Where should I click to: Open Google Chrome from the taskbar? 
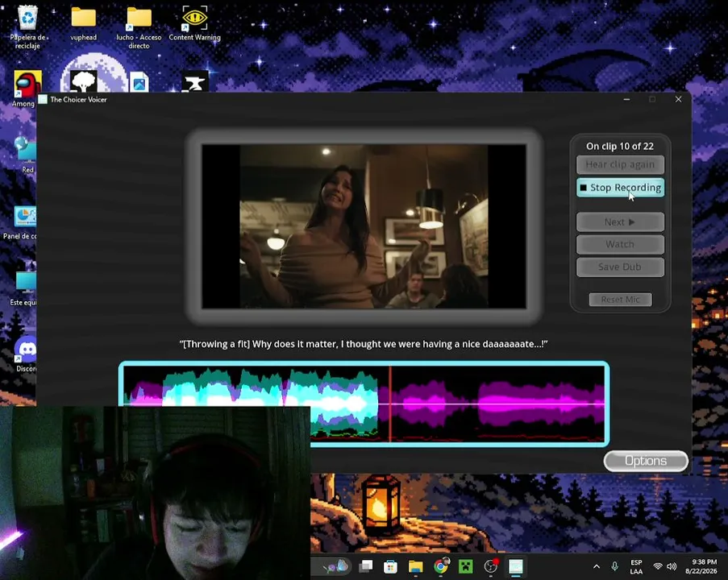[441, 566]
